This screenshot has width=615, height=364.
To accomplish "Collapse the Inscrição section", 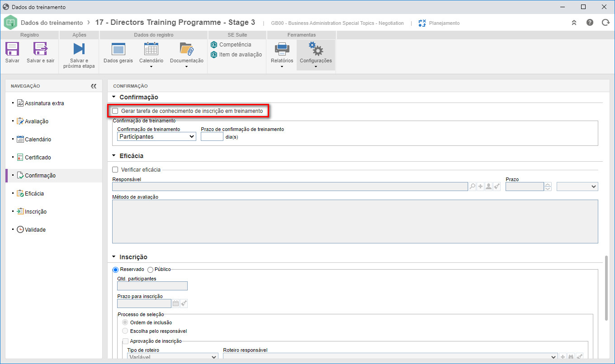I will pos(114,257).
